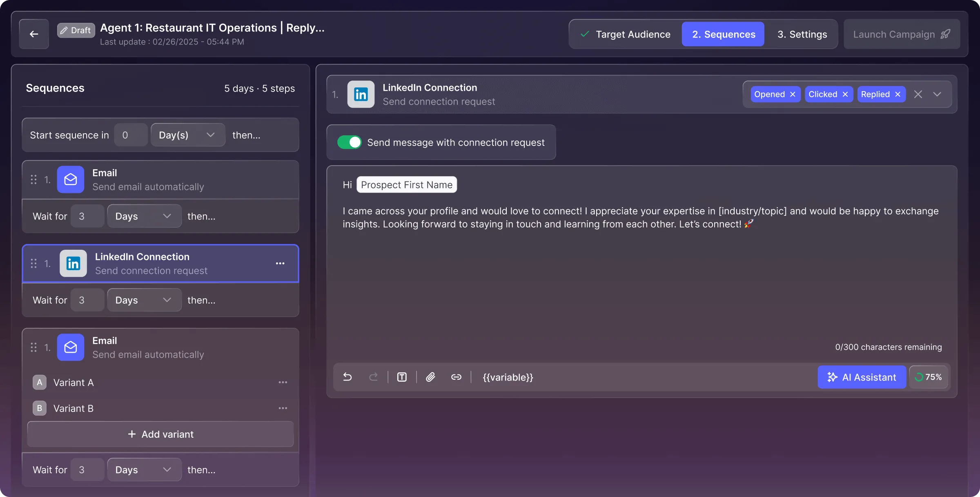980x497 pixels.
Task: Click the back arrow to exit the campaign editor
Action: (33, 34)
